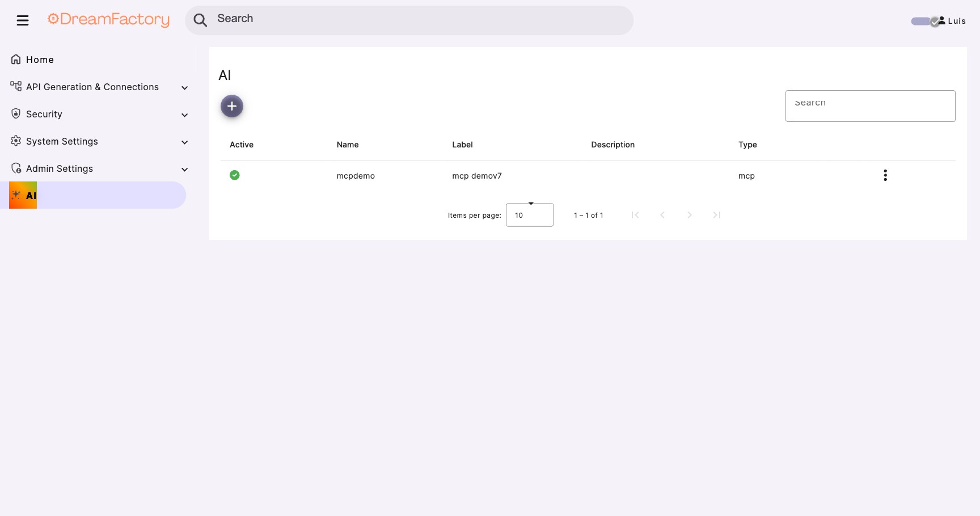Click the last page pagination arrow
Viewport: 980px width, 516px height.
pos(716,215)
